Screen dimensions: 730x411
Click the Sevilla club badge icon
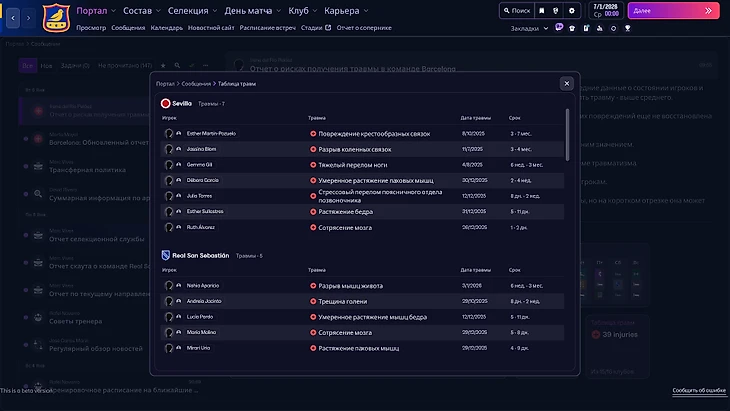[165, 103]
